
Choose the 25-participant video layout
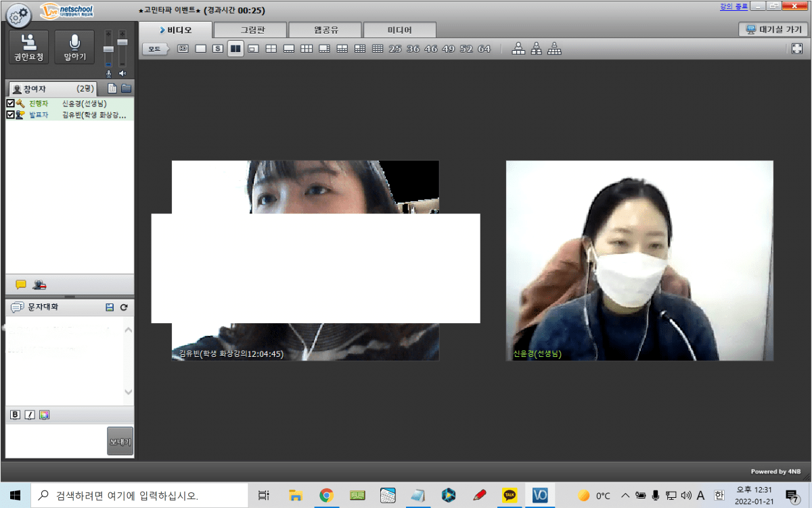click(x=395, y=49)
